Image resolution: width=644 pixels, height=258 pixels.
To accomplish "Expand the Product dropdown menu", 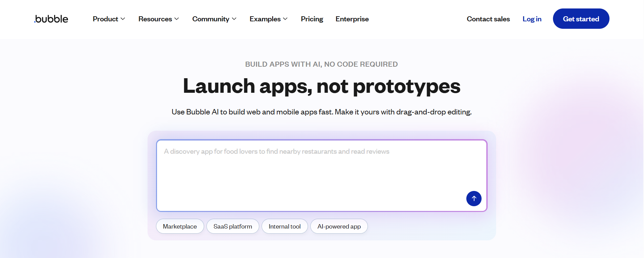I will pos(106,19).
